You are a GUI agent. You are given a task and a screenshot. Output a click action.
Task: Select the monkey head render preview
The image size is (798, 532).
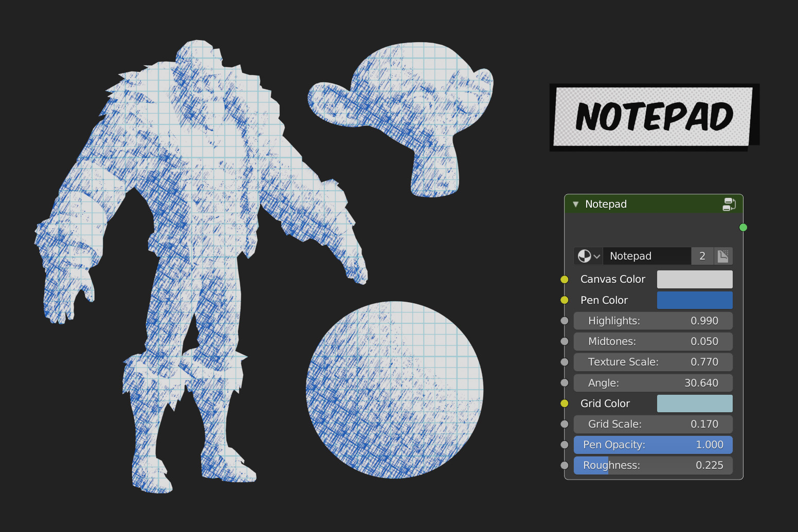click(401, 119)
